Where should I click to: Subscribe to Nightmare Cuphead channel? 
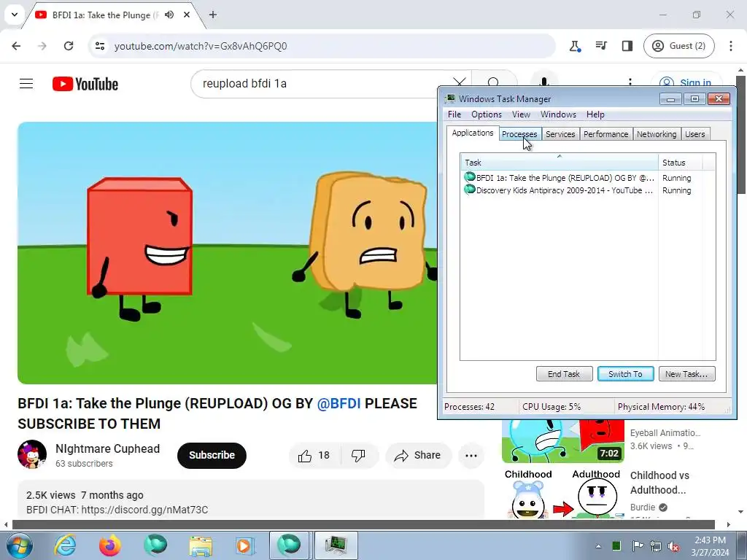coord(212,455)
